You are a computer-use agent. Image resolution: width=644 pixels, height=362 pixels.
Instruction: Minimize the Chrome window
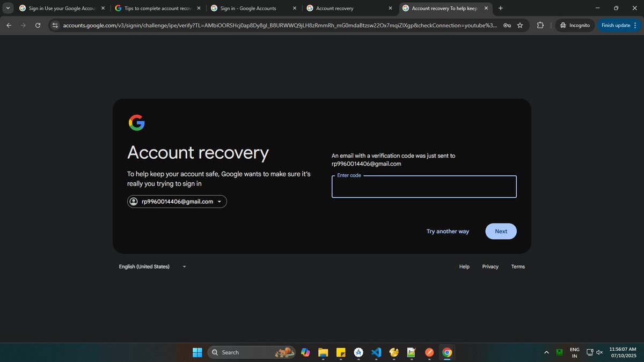click(598, 8)
